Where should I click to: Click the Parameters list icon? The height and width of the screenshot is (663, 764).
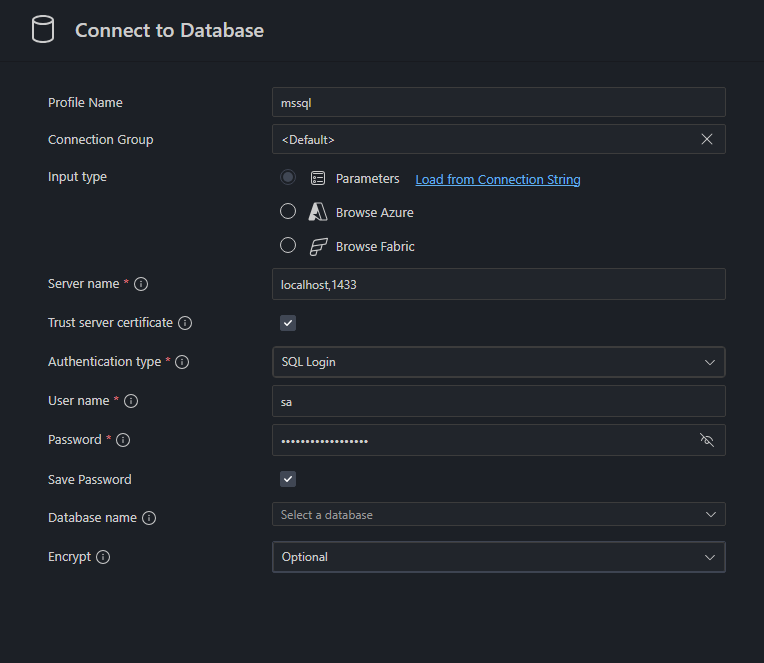[x=318, y=178]
